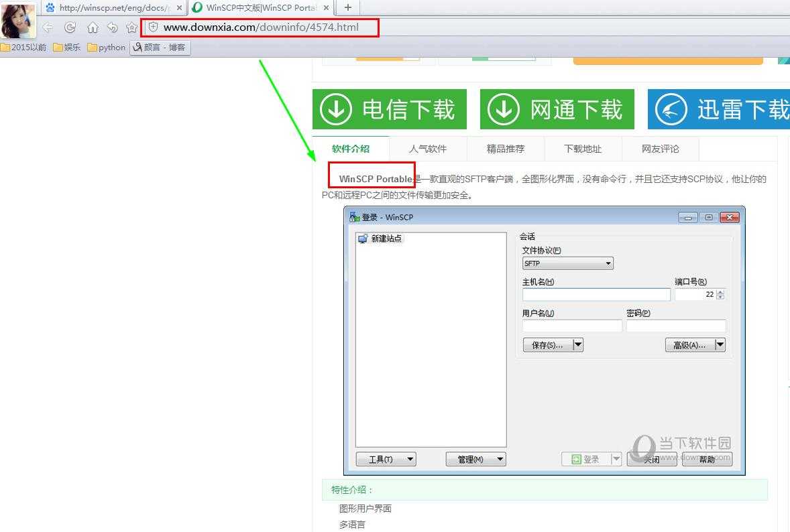Switch to the 人气软件 tab
The height and width of the screenshot is (532, 790).
(x=428, y=149)
